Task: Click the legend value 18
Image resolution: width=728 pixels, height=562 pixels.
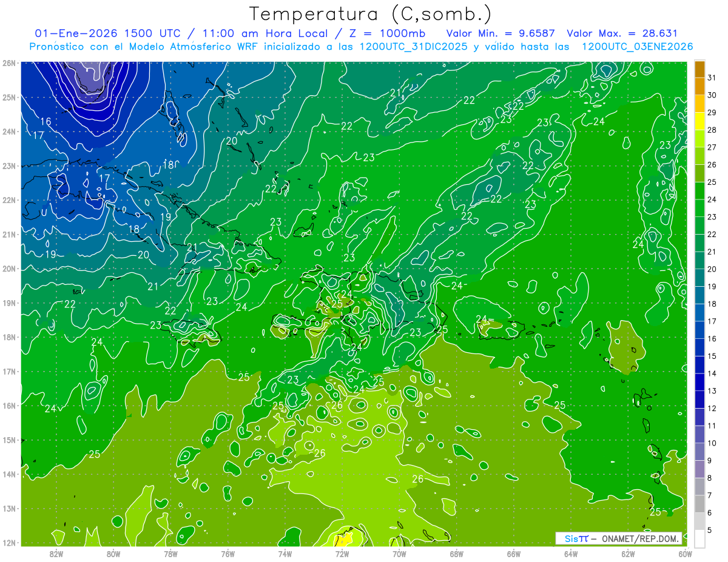Action: pyautogui.click(x=712, y=304)
